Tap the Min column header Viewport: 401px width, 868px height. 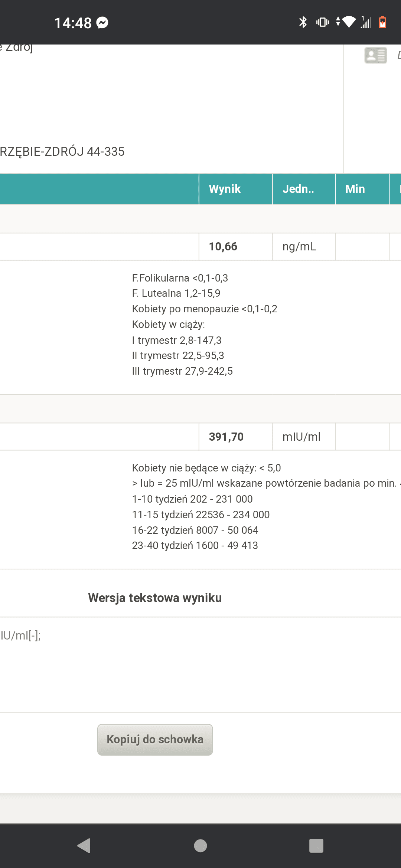click(354, 189)
